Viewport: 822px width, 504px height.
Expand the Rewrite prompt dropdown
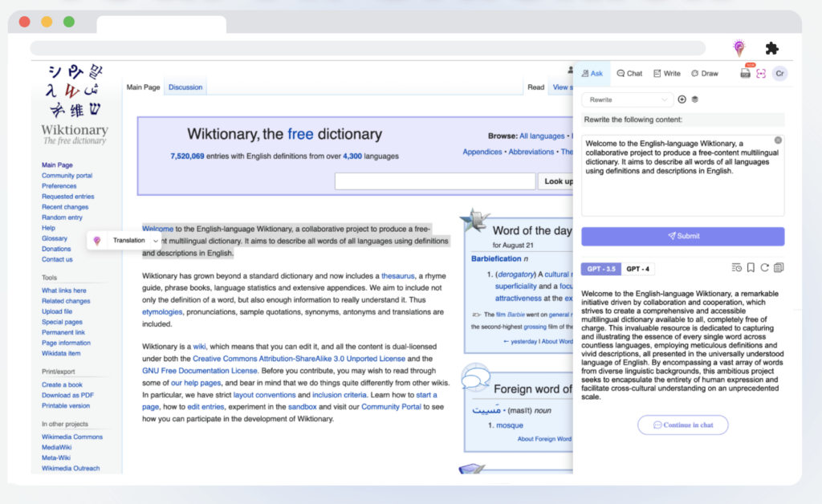(626, 99)
